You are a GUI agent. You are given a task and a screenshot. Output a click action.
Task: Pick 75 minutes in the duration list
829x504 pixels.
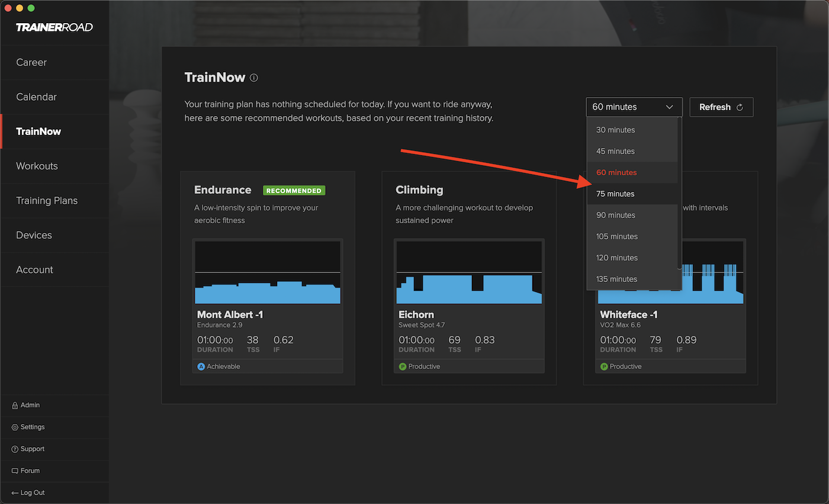coord(632,194)
